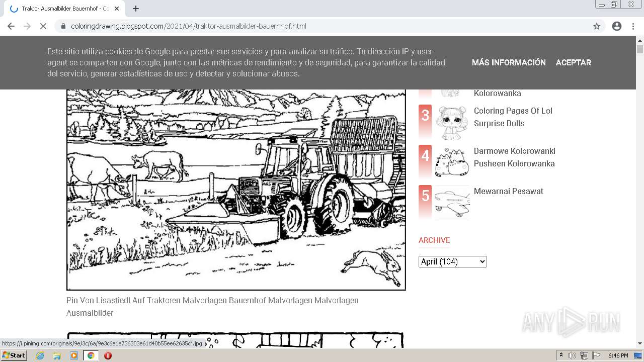
Task: Click the Pusheen cats thumbnail
Action: click(x=452, y=163)
